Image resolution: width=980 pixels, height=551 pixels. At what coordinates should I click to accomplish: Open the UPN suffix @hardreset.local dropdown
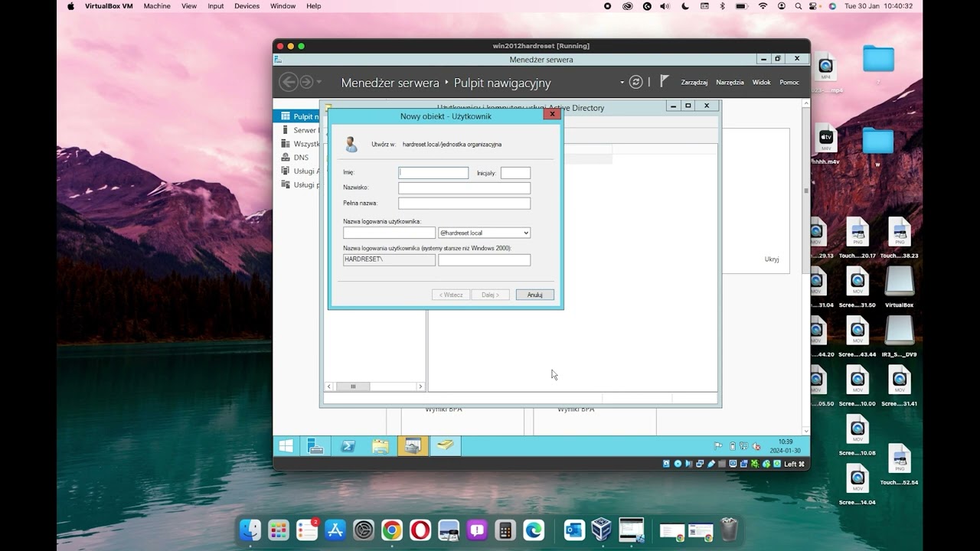tap(484, 233)
